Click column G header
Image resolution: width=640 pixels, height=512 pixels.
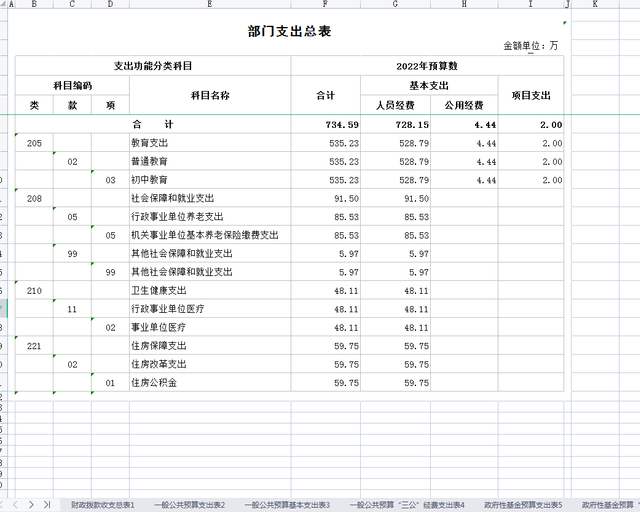pyautogui.click(x=396, y=5)
